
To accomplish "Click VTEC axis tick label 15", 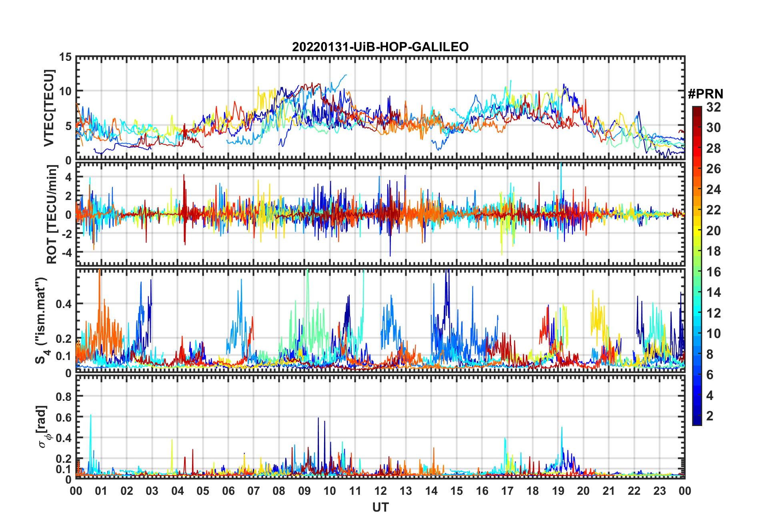I will click(x=65, y=57).
